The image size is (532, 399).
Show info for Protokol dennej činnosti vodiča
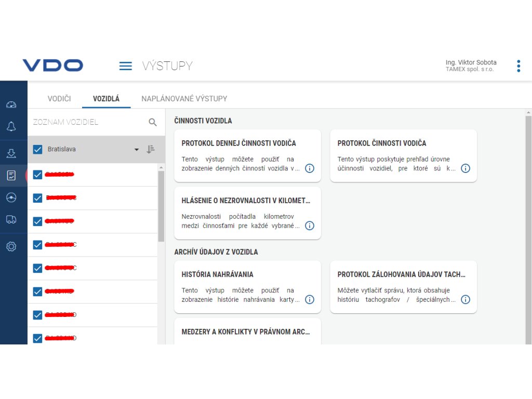310,168
